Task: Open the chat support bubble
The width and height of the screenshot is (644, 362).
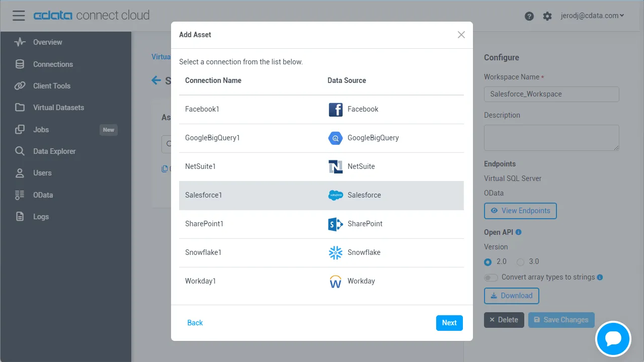Action: pos(613,339)
